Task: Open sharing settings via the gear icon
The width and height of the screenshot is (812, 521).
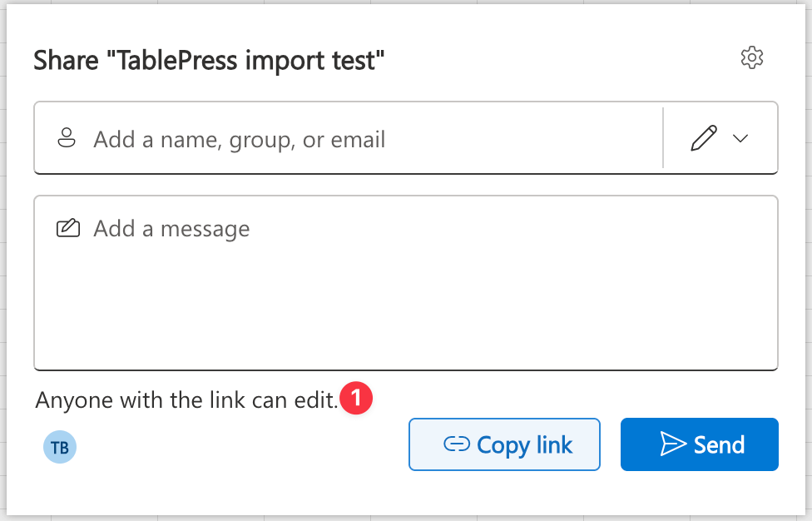Action: click(x=752, y=57)
